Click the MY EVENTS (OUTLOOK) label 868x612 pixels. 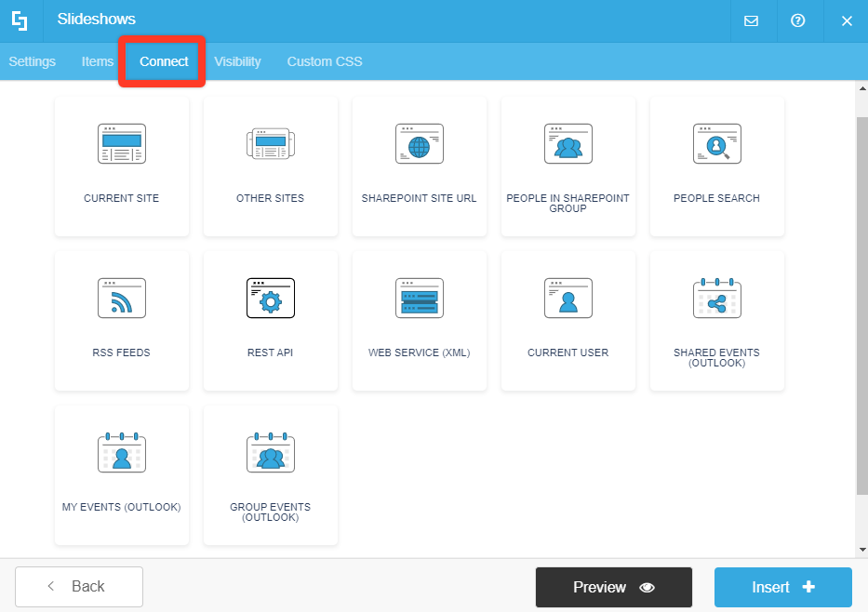click(x=122, y=507)
